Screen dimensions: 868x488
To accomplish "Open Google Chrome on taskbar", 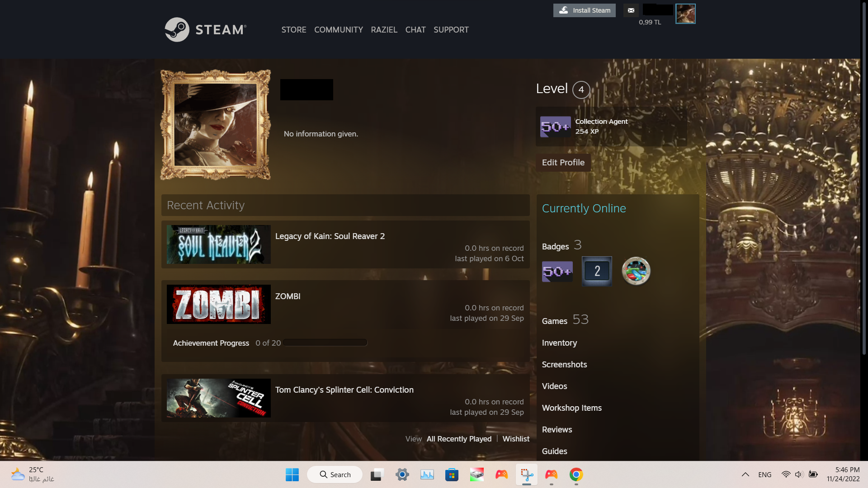I will [x=576, y=474].
